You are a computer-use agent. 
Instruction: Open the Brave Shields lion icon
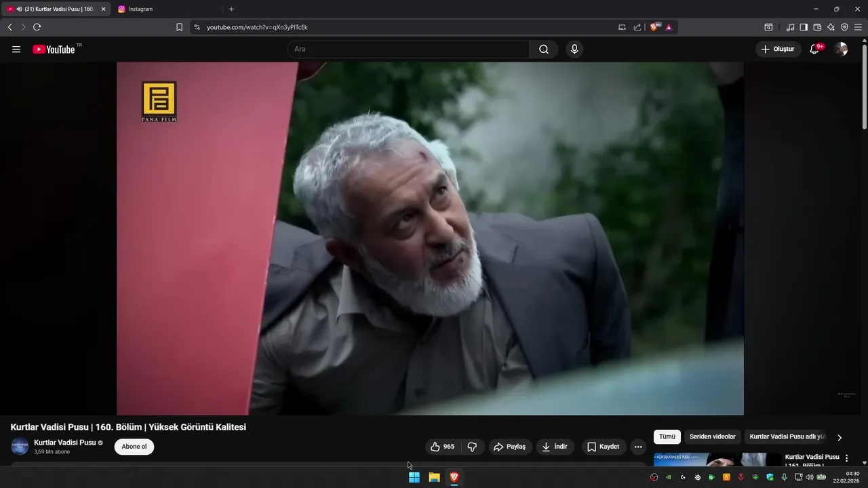click(655, 27)
